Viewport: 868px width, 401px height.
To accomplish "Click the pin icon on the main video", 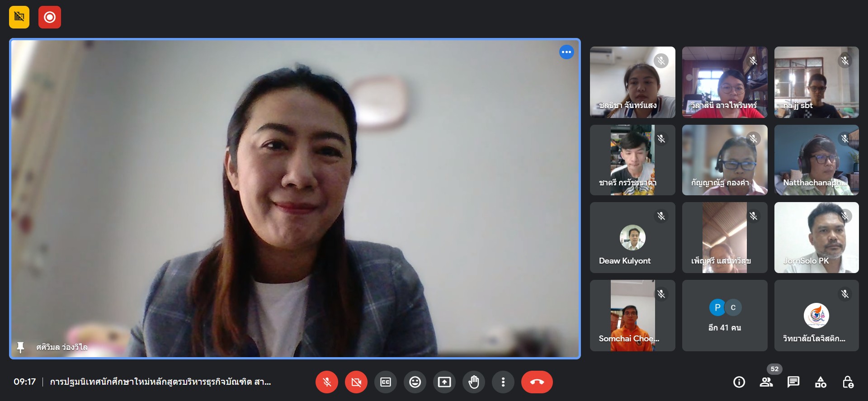I will coord(20,347).
